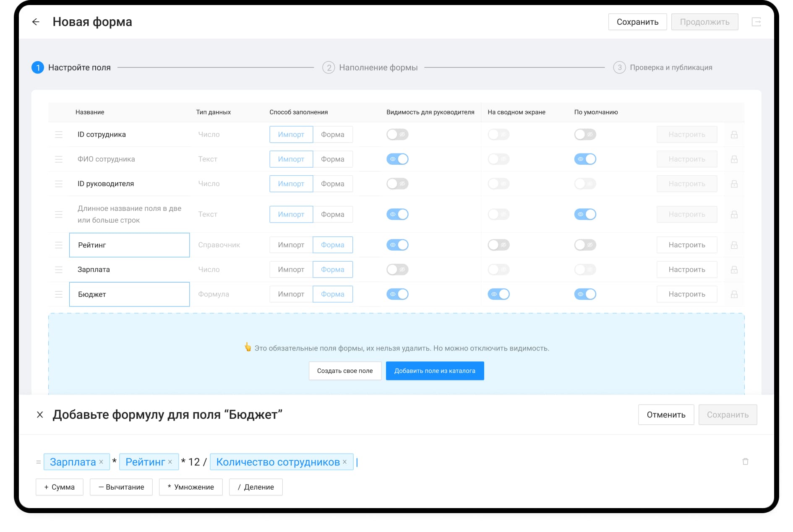The height and width of the screenshot is (532, 793).
Task: Toggle manager visibility for the Зарплата field
Action: point(397,270)
